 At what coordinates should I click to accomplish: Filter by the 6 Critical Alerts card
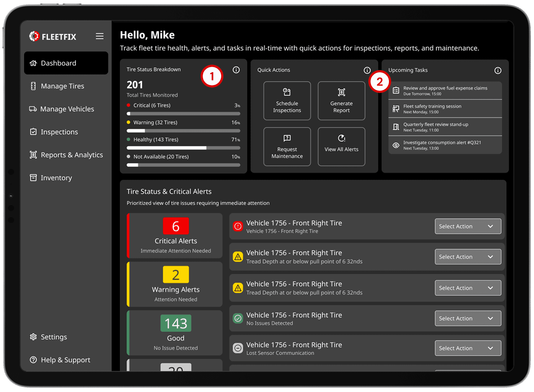[x=175, y=236]
